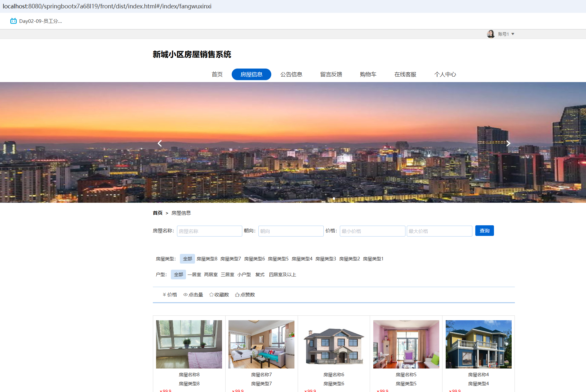Viewport: 586px width, 392px height.
Task: Go to 个人中心 page
Action: click(445, 74)
